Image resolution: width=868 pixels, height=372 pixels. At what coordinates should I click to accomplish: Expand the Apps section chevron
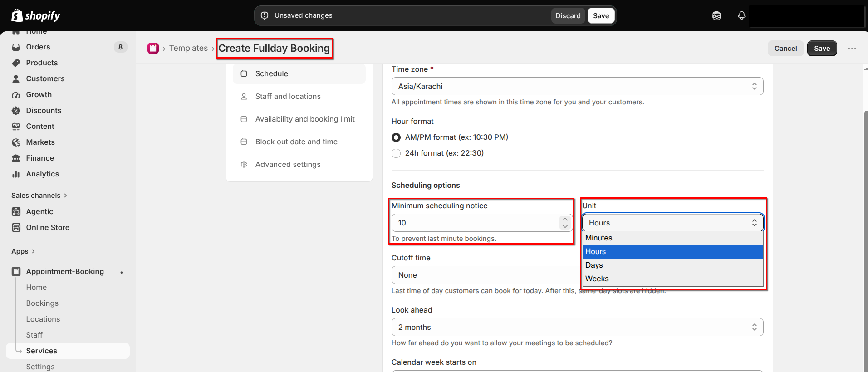pyautogui.click(x=33, y=251)
